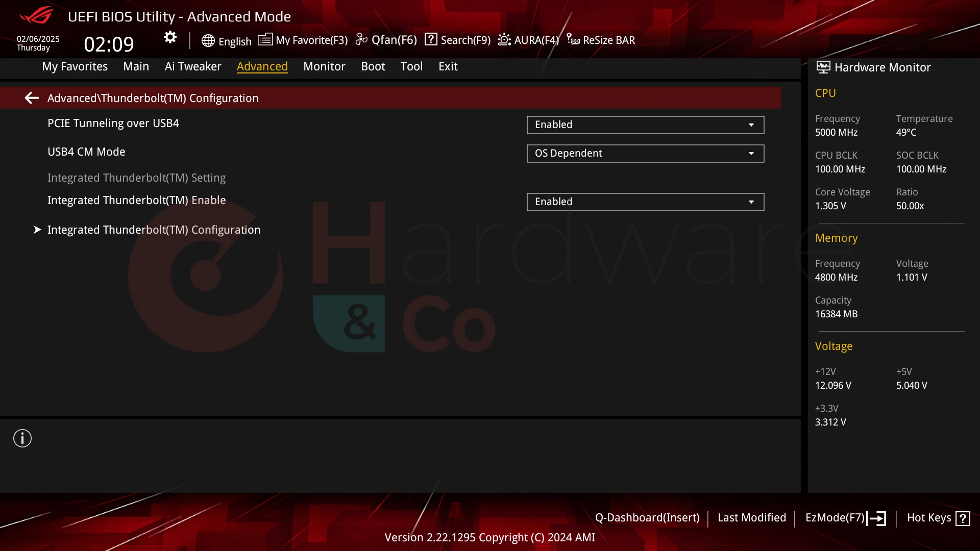This screenshot has height=551, width=980.
Task: Click the CPU Temperature 49°C value
Action: 906,132
